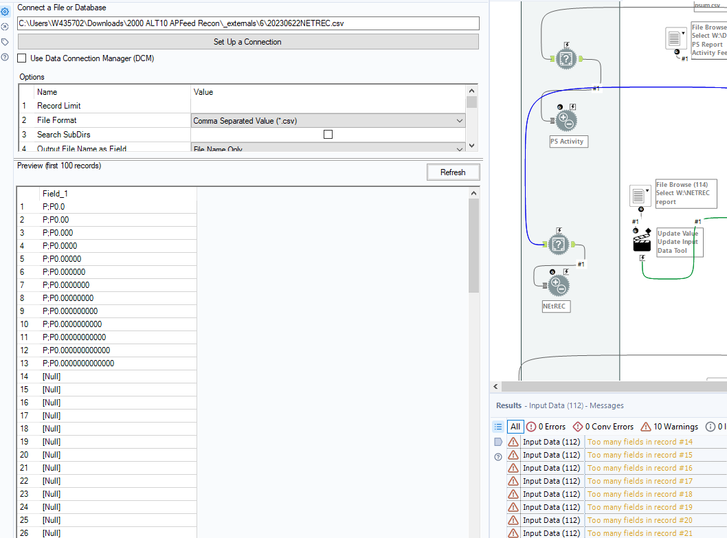
Task: Select the PS Report File Browse tool icon
Action: pyautogui.click(x=676, y=38)
